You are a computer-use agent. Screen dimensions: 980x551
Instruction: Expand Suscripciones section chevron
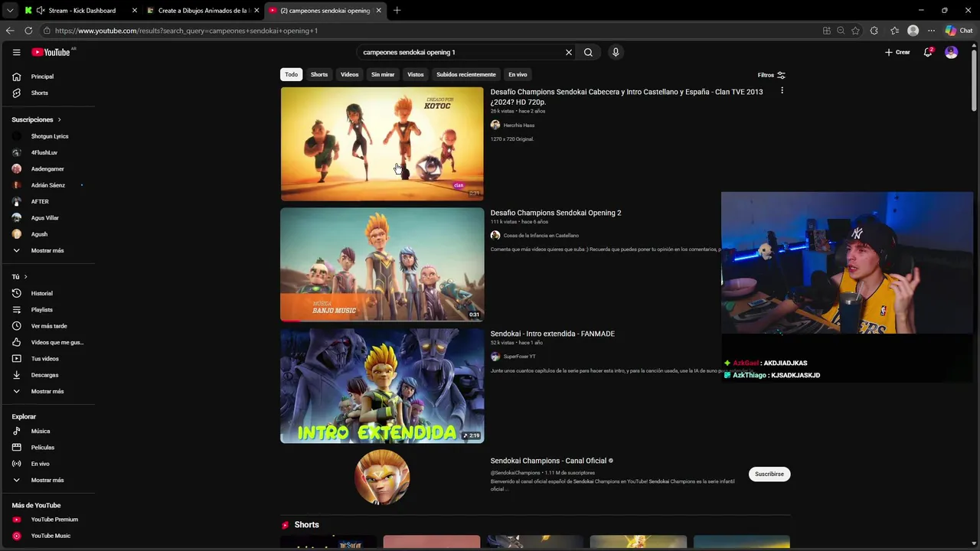pos(59,119)
